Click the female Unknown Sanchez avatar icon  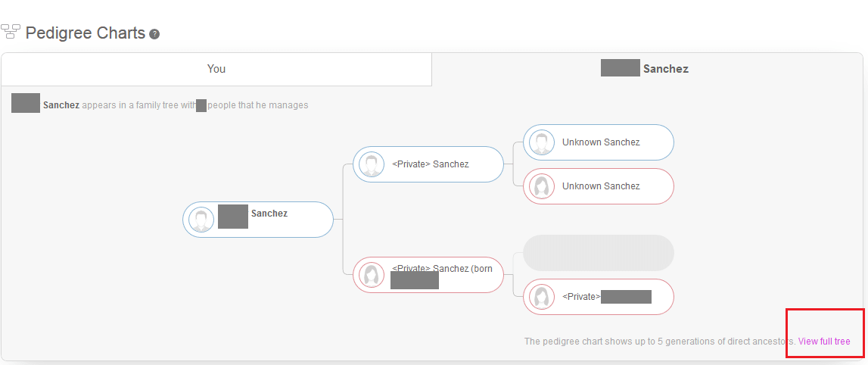(541, 186)
